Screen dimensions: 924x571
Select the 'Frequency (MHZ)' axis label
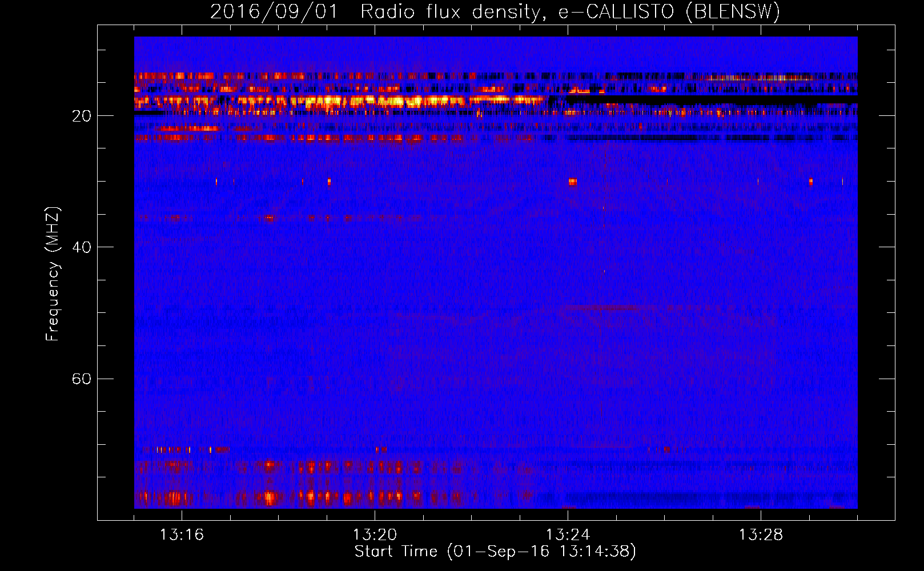point(52,274)
